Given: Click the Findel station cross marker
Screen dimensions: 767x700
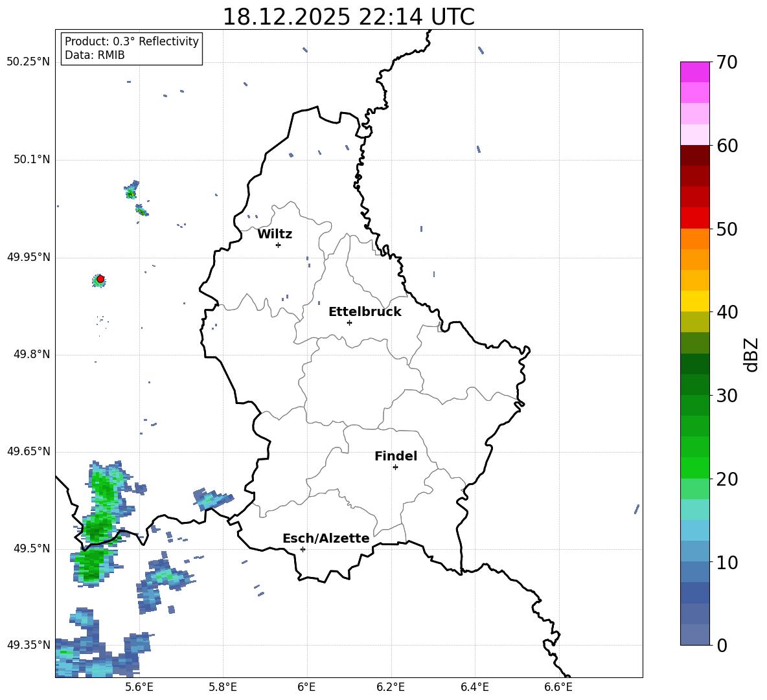Looking at the screenshot, I should 395,467.
